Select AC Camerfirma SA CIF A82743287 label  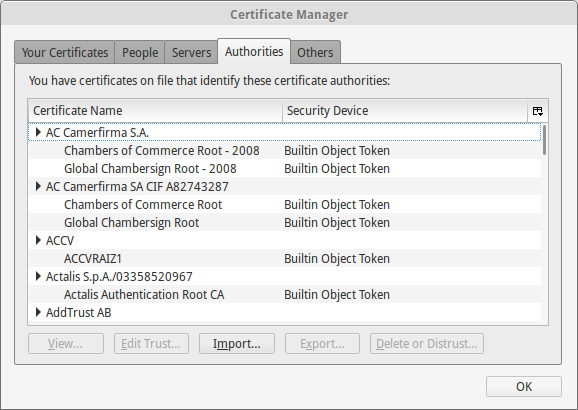(137, 187)
